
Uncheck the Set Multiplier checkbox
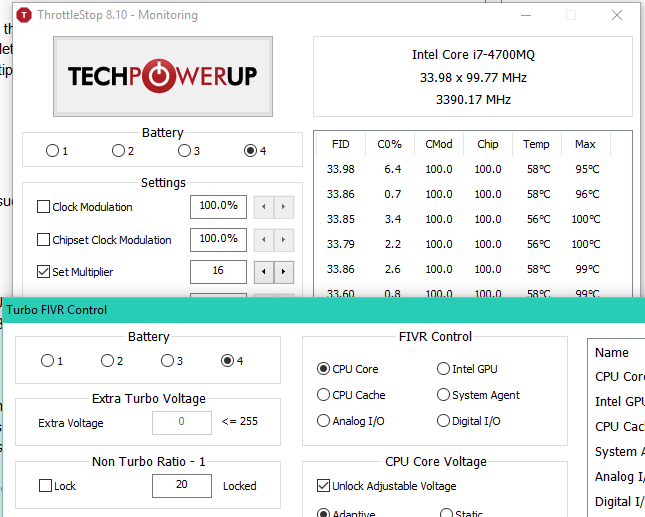(x=43, y=271)
